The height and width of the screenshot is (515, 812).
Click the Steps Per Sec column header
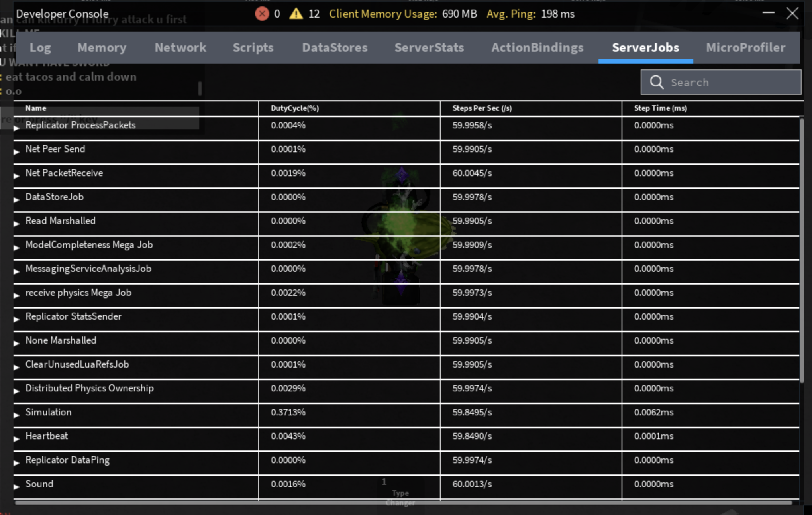click(x=482, y=108)
